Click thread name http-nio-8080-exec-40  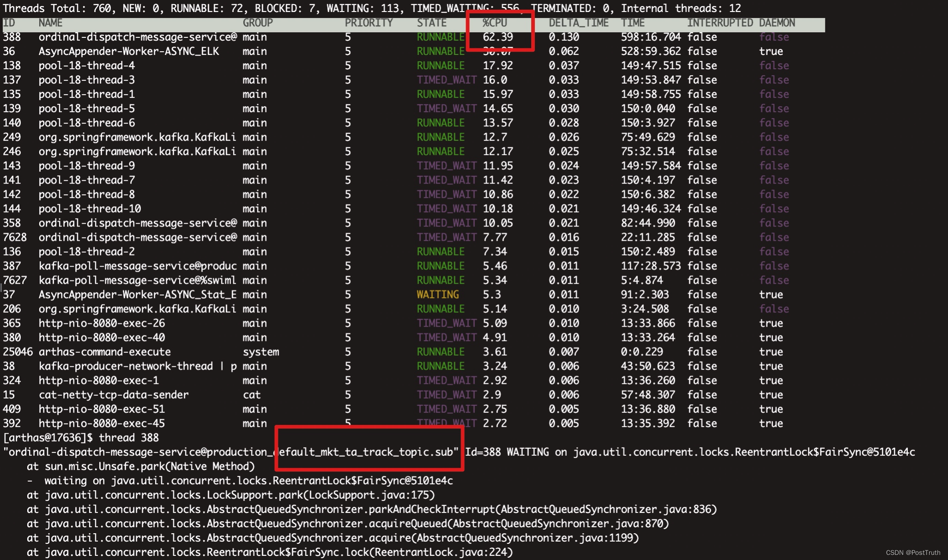click(x=102, y=337)
